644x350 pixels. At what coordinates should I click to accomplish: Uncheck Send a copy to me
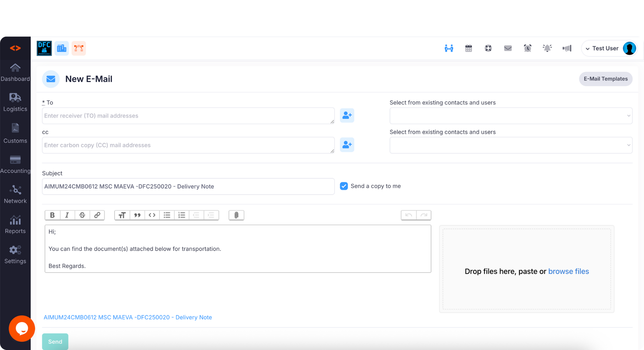tap(344, 186)
